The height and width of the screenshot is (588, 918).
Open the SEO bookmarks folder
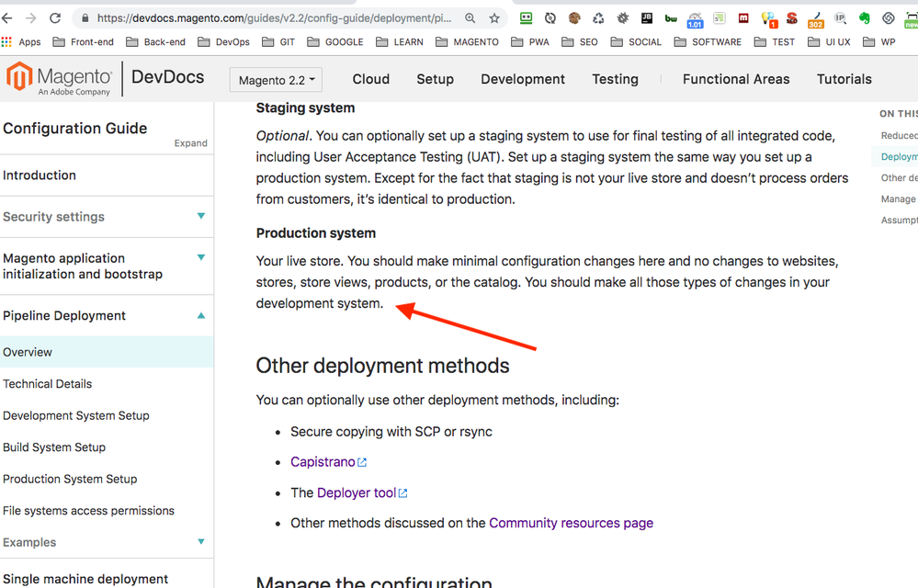click(x=580, y=42)
